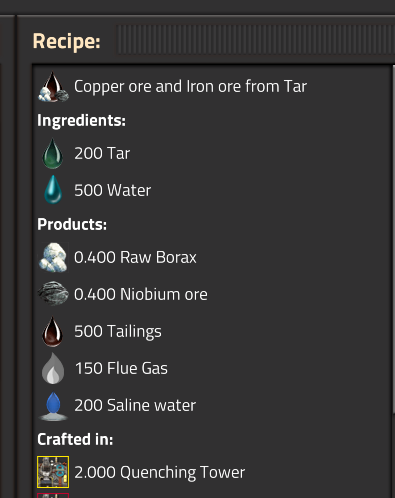Click the Water droplet icon
395x498 pixels.
(x=53, y=190)
